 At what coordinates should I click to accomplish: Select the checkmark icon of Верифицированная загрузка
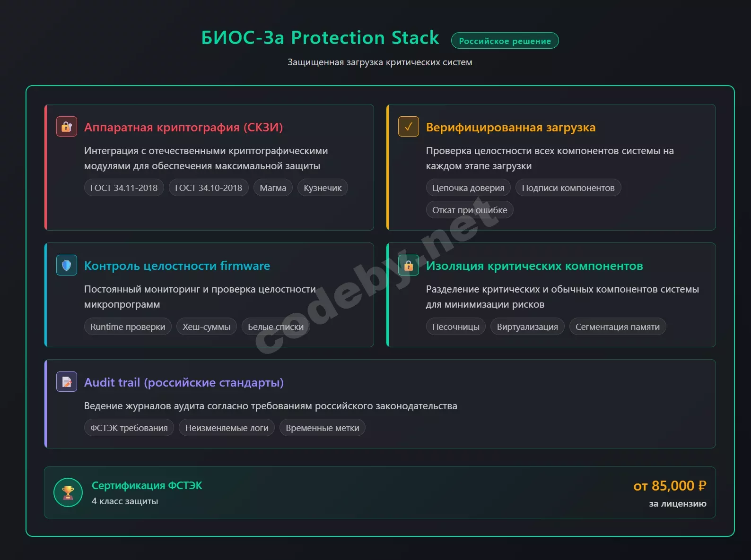coord(408,126)
